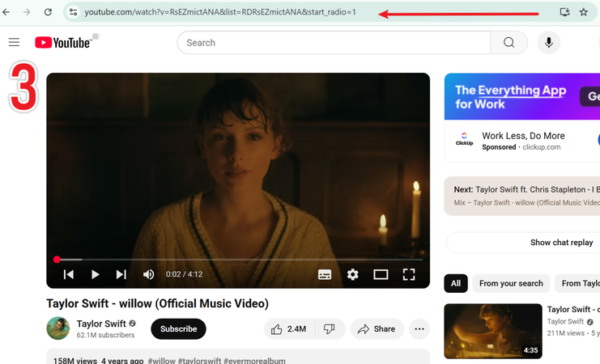Select the From your search chip
The height and width of the screenshot is (364, 600).
coord(511,283)
